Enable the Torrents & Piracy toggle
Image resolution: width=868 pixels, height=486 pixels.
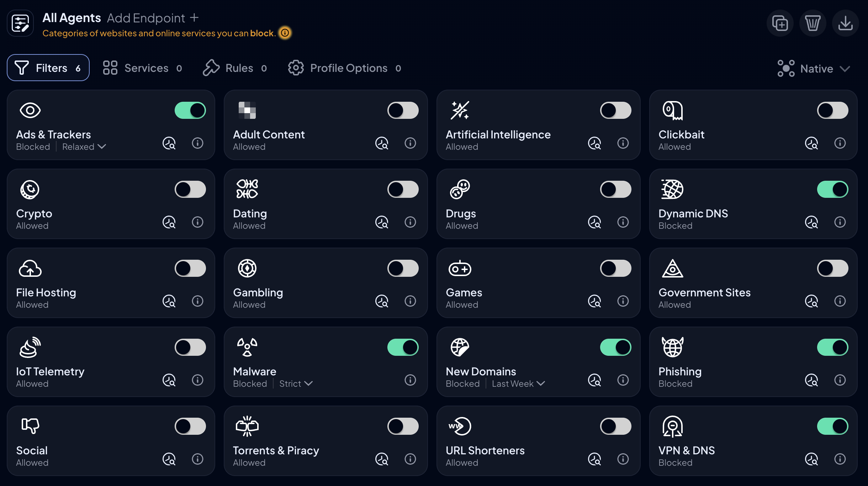[x=403, y=426]
